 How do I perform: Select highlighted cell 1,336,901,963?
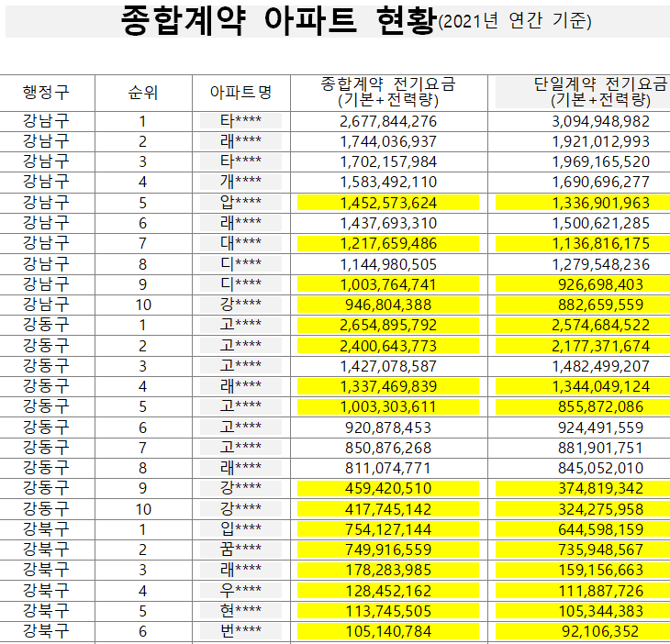click(x=583, y=203)
